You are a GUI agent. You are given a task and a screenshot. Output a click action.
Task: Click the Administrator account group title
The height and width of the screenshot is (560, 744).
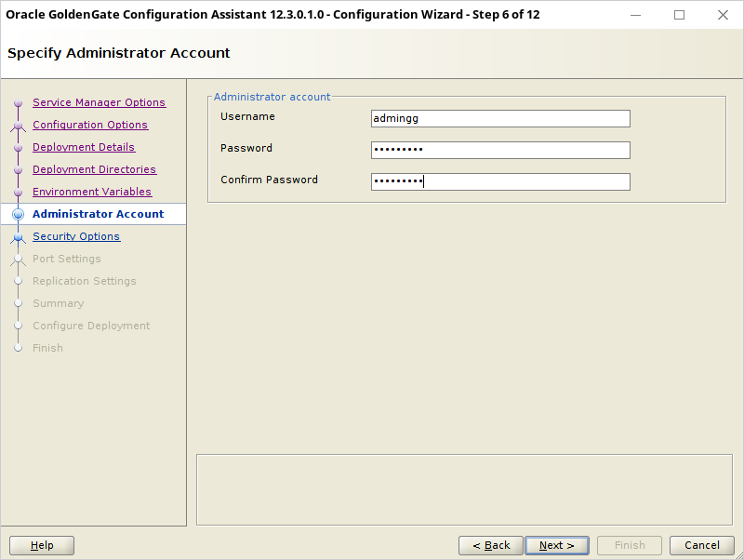point(272,97)
